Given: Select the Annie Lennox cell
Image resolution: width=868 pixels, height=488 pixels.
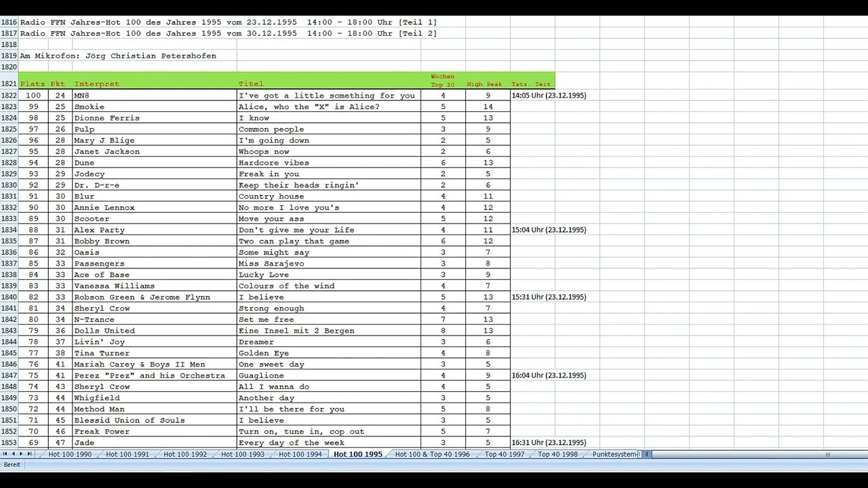Looking at the screenshot, I should (x=155, y=207).
